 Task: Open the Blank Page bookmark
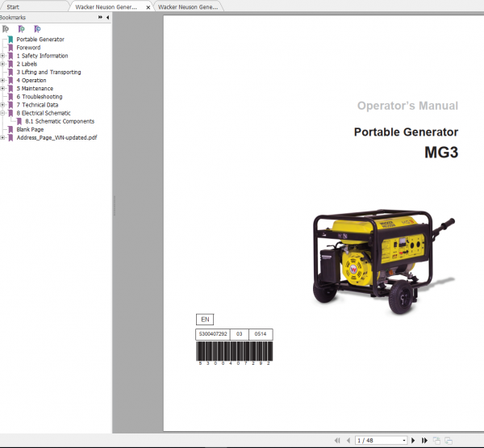(30, 129)
